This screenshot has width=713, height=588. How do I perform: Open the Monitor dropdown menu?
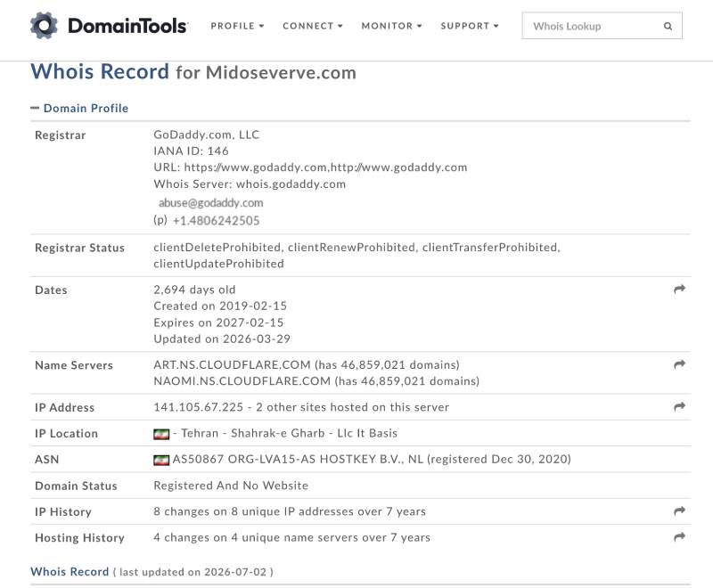tap(391, 26)
